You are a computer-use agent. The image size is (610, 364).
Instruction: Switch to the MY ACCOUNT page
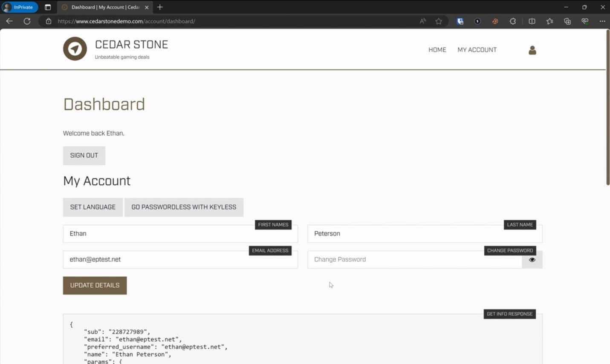click(x=477, y=50)
